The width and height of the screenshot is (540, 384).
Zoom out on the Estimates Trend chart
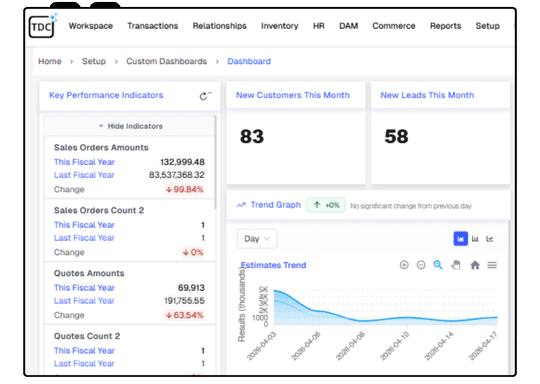point(421,265)
